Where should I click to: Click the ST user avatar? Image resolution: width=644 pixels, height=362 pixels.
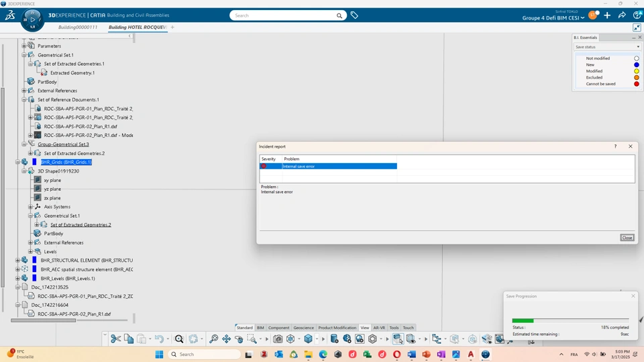(592, 15)
